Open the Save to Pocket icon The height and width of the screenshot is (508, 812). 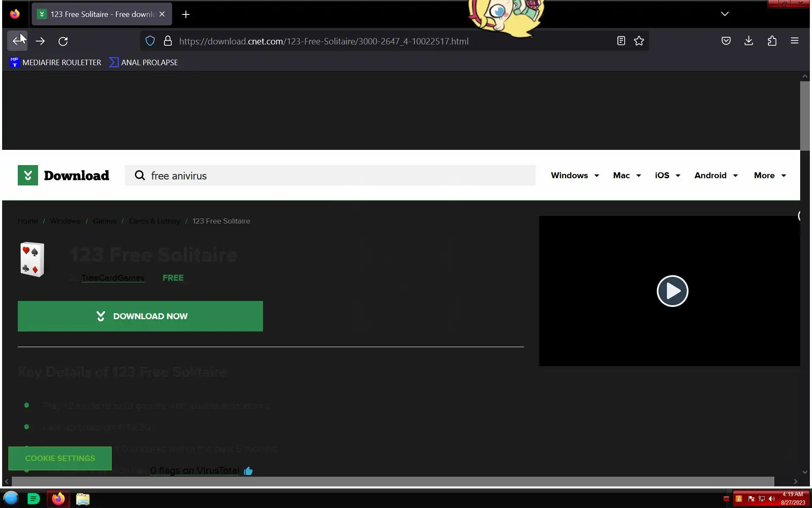pyautogui.click(x=726, y=41)
